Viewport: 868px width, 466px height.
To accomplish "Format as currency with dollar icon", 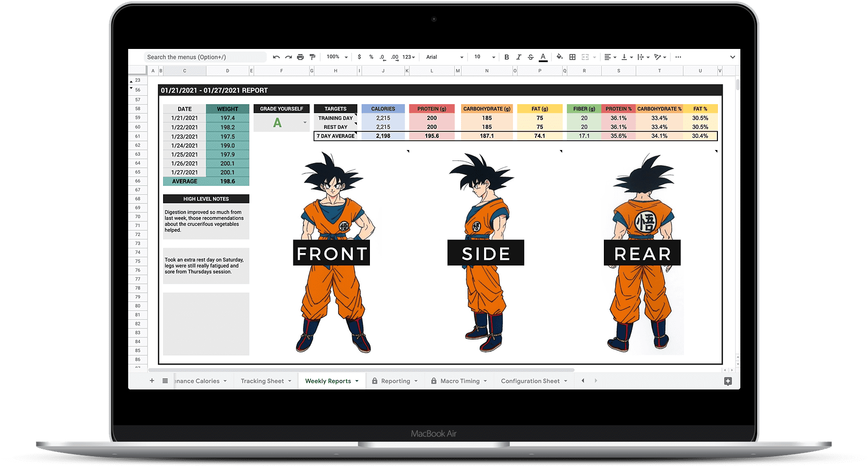I will click(x=359, y=57).
